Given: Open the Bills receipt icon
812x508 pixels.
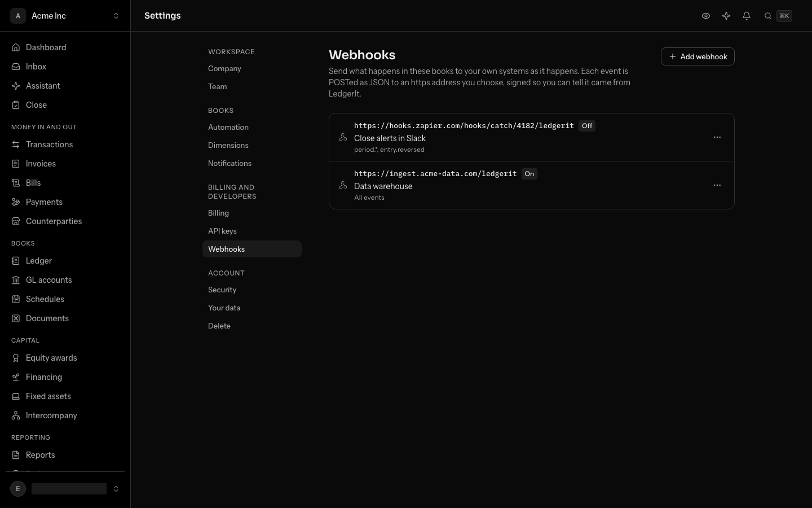Looking at the screenshot, I should [x=16, y=183].
